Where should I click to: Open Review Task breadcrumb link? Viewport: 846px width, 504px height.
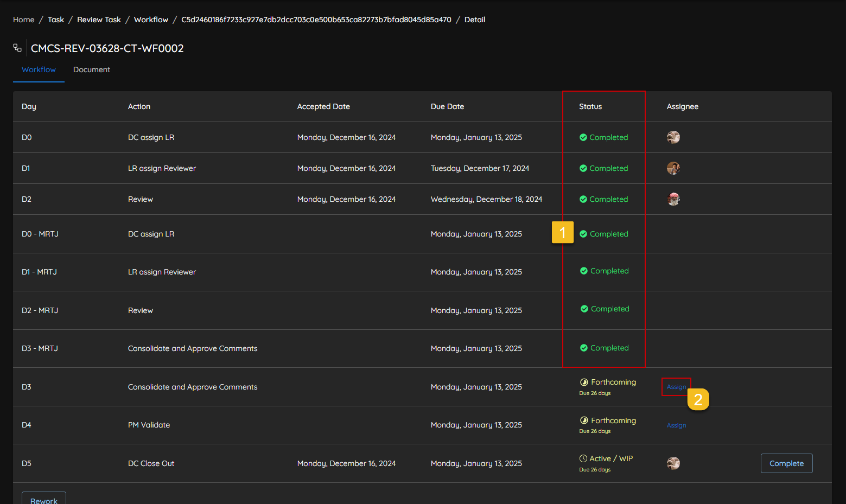coord(99,20)
